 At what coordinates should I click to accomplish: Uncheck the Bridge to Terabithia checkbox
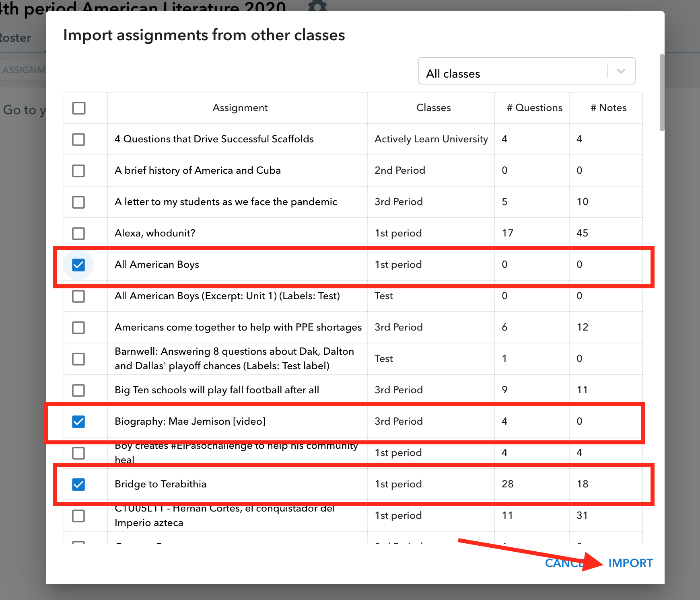(x=78, y=484)
